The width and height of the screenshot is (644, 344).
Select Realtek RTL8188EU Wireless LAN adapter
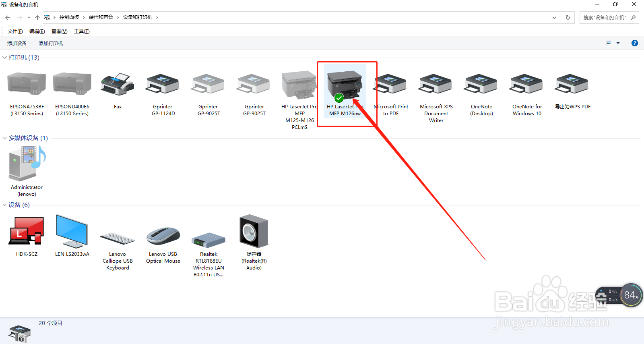[x=208, y=255]
